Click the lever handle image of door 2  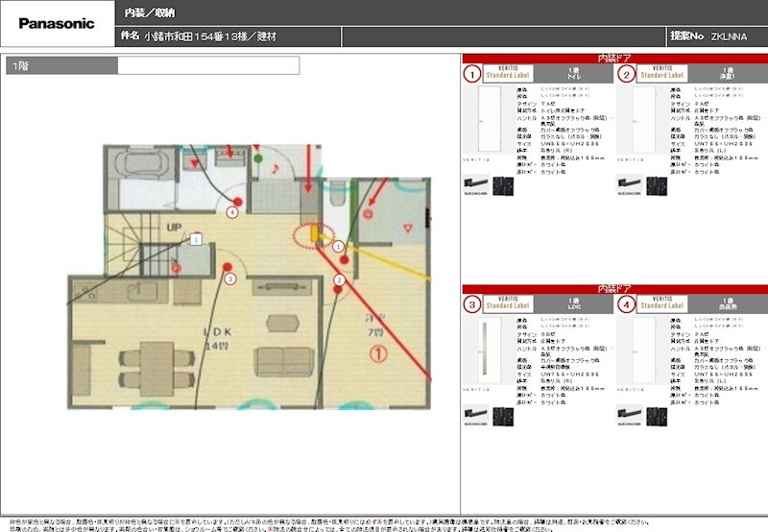point(630,184)
